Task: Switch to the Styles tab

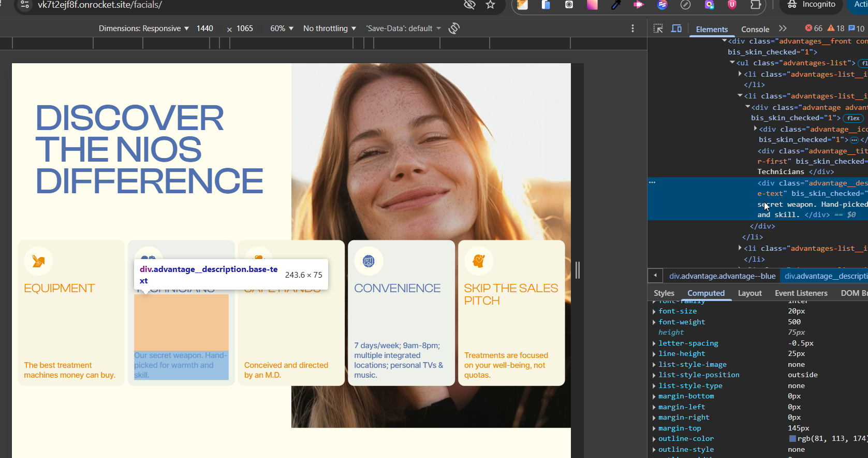Action: pyautogui.click(x=664, y=293)
